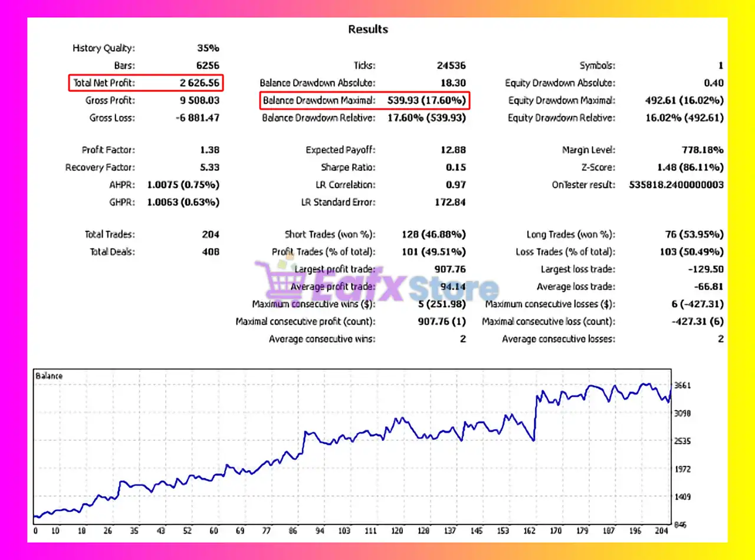Click the Sharpe Ratio label
The width and height of the screenshot is (755, 560).
pyautogui.click(x=348, y=167)
